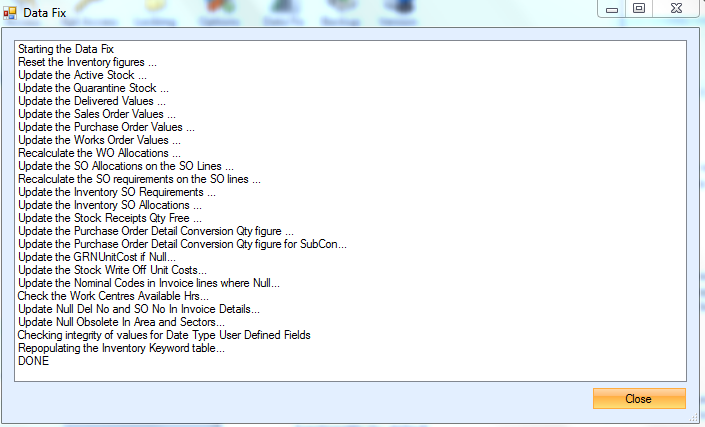This screenshot has width=705, height=427.
Task: Click the Data Fix window title icon
Action: (9, 13)
